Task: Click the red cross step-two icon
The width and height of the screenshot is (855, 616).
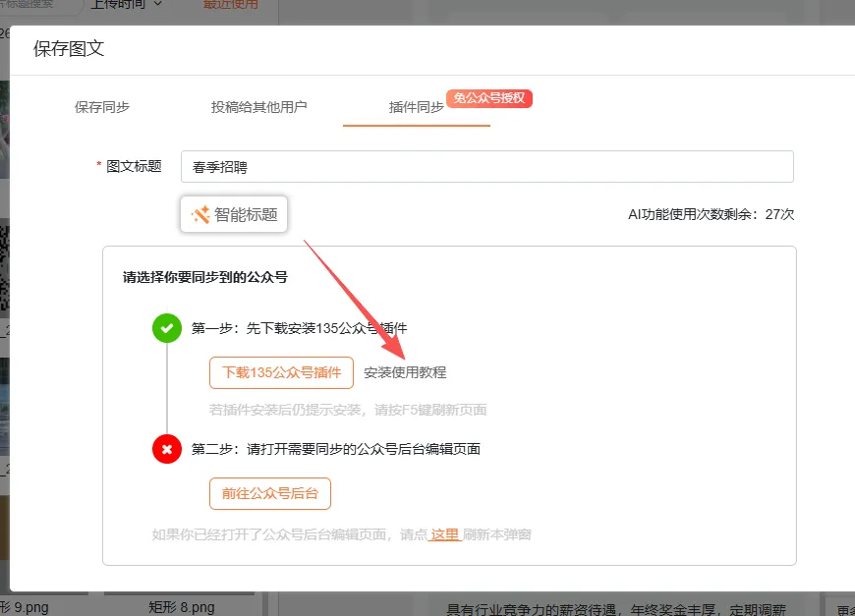Action: click(x=167, y=449)
